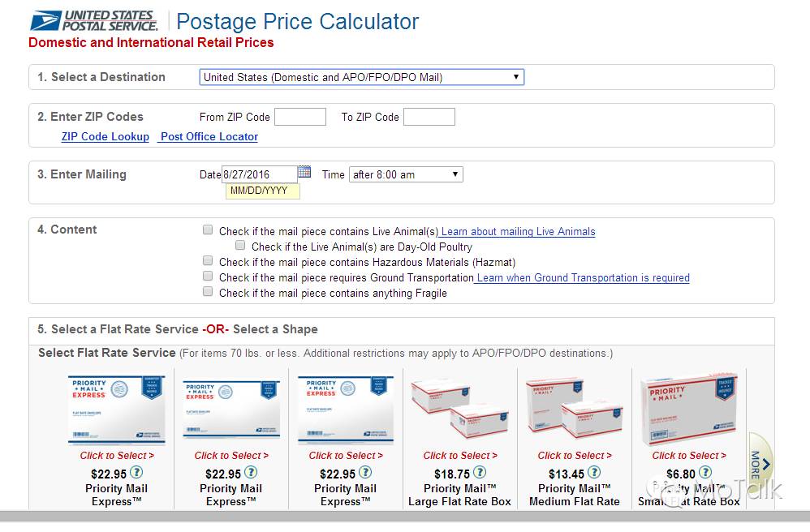Enable the Hazardous Materials (Hazmat) checkbox
The image size is (810, 532).
208,261
